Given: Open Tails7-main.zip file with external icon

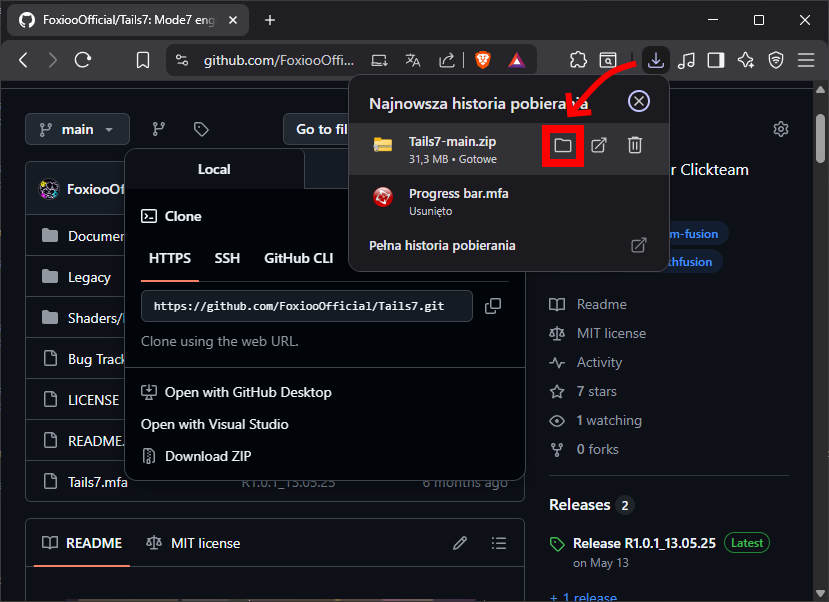Looking at the screenshot, I should 598,146.
